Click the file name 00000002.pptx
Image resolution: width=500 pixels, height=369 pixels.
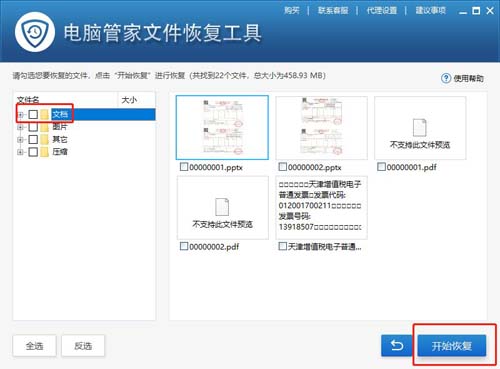click(x=314, y=167)
